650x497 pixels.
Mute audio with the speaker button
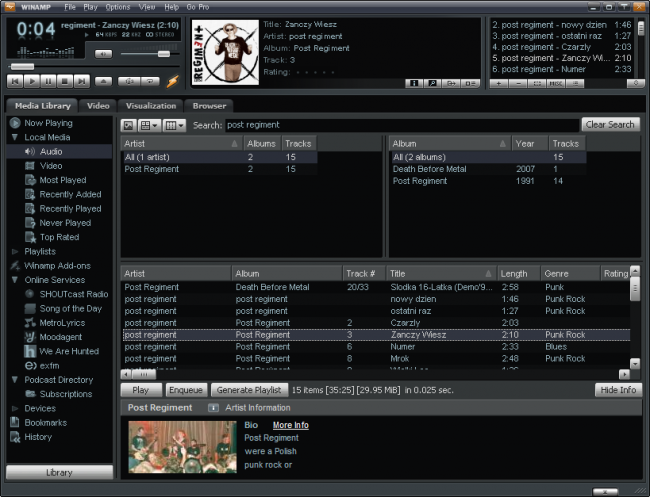point(103,54)
